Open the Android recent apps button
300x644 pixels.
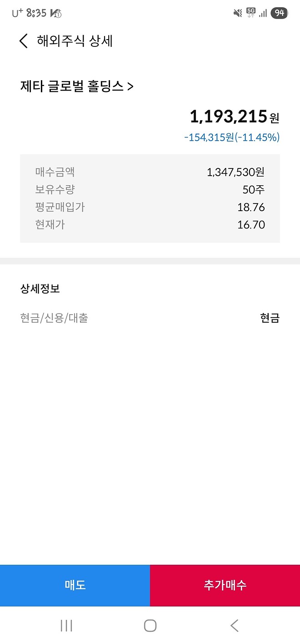[x=66, y=625]
